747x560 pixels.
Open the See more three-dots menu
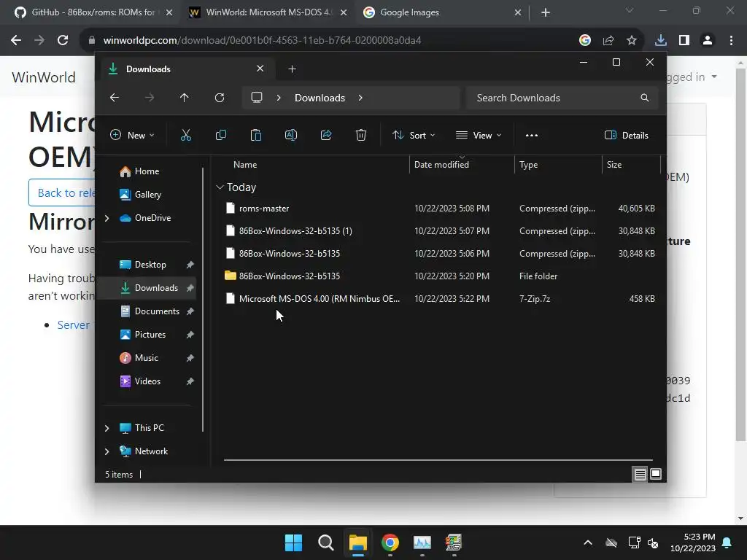(532, 135)
